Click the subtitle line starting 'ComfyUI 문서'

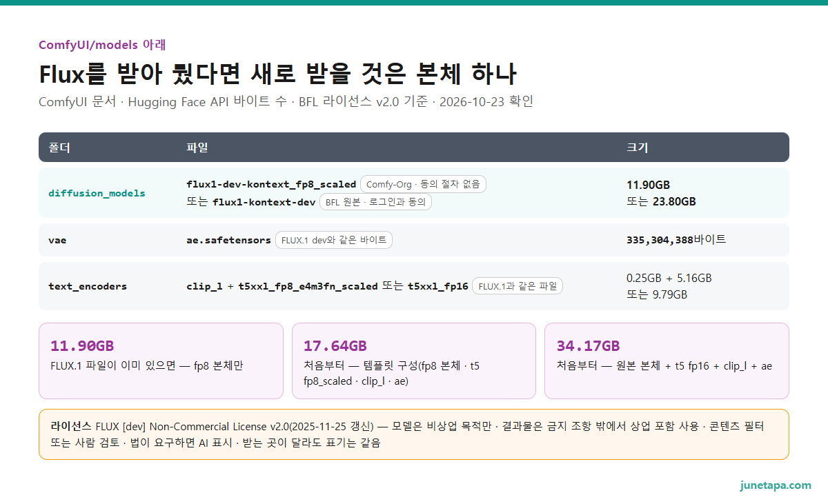click(x=286, y=101)
